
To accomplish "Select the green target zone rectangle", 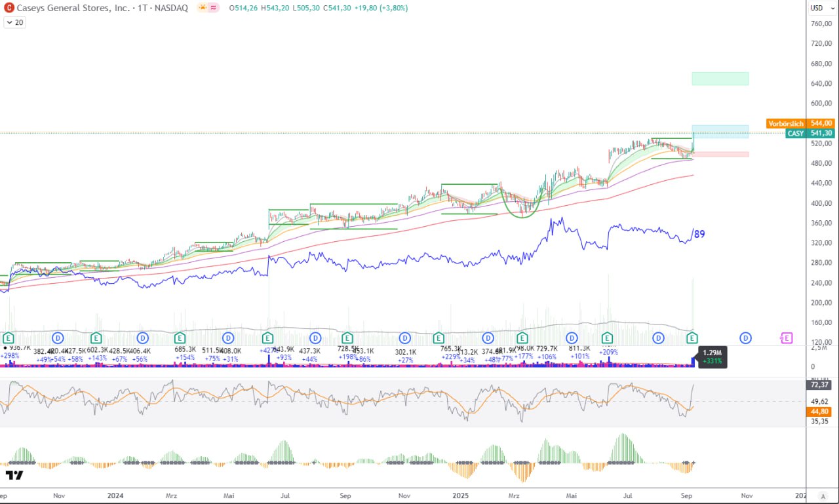I will click(x=720, y=79).
